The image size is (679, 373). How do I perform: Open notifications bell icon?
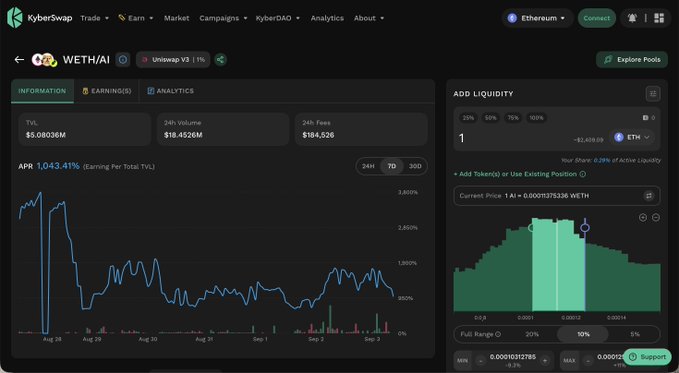632,18
